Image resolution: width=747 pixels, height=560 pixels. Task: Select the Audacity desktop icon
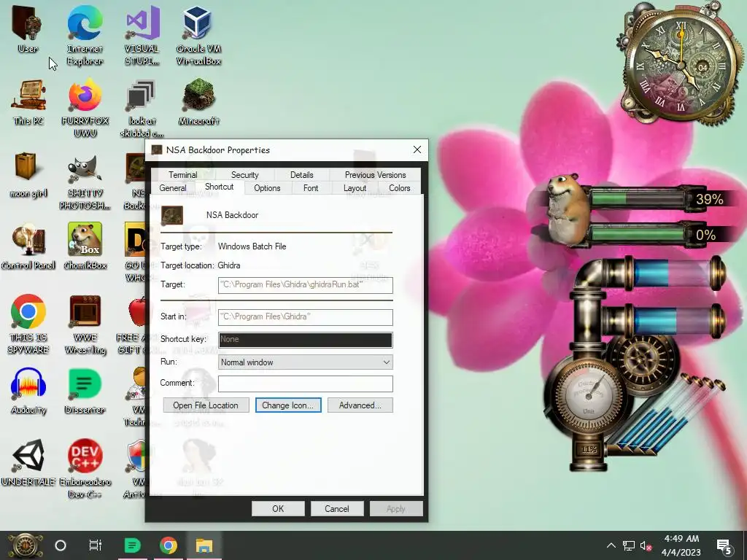click(28, 392)
